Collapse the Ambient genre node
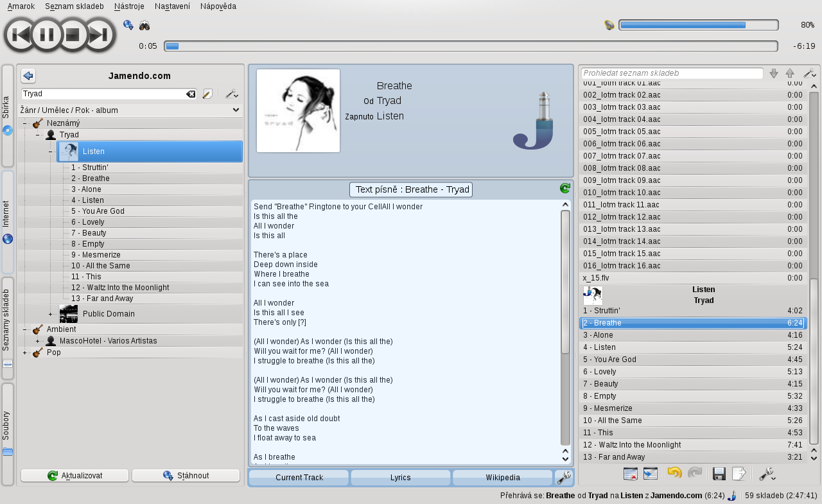The width and height of the screenshot is (822, 504). click(x=25, y=329)
